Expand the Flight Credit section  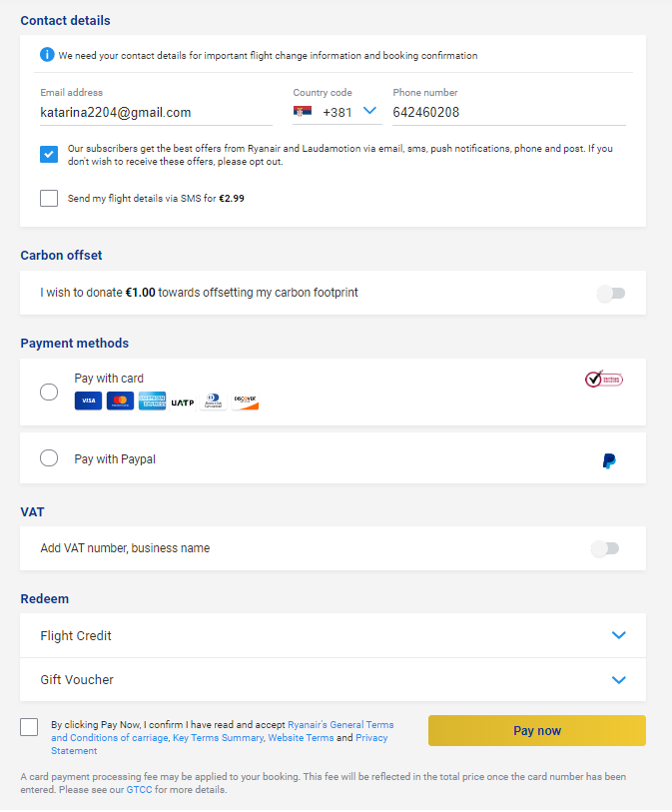(333, 635)
